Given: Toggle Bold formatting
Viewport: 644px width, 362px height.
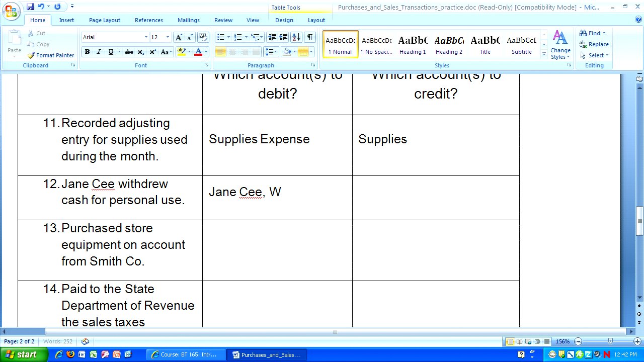Looking at the screenshot, I should coord(87,52).
